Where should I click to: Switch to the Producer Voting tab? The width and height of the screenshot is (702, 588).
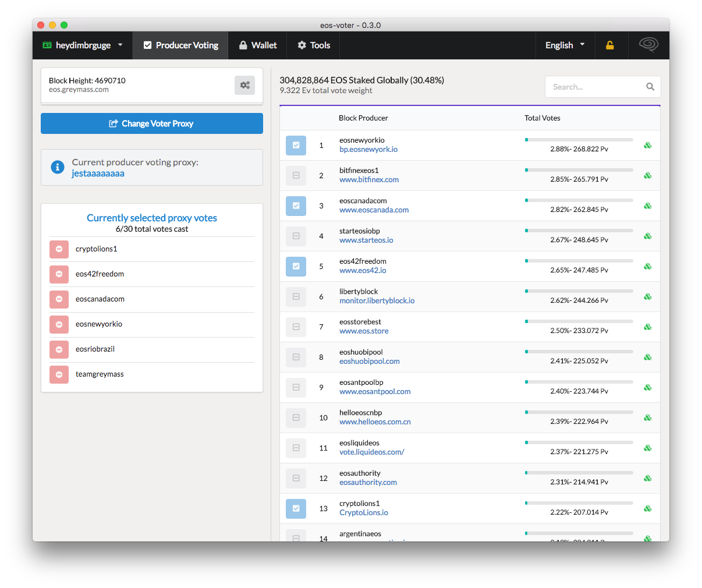181,45
